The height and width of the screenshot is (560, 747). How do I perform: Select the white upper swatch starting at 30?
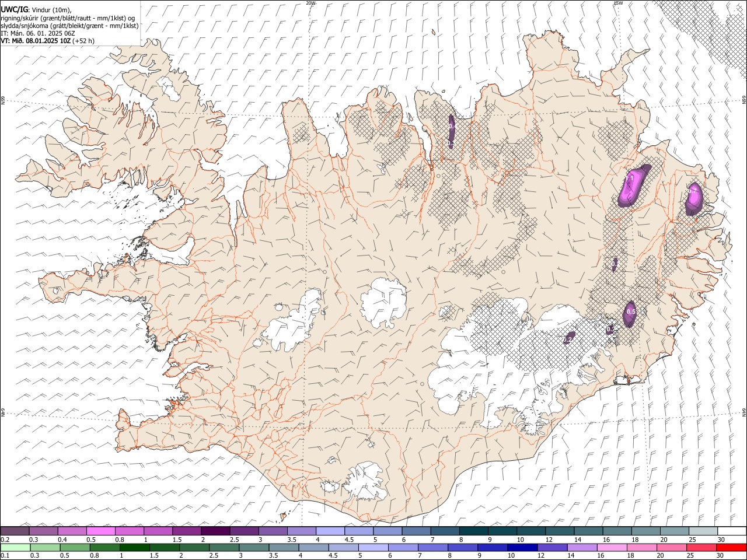tap(731, 531)
